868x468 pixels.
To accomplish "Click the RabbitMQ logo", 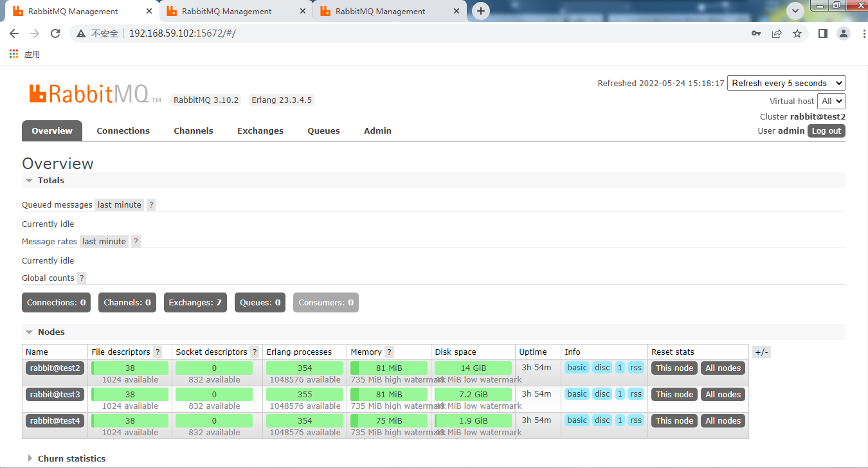I will pos(95,94).
